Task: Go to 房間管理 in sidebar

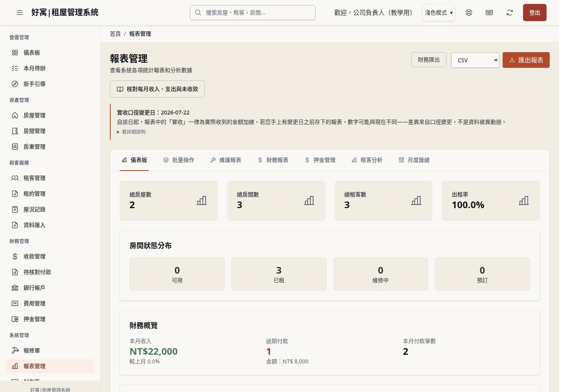Action: pos(50,131)
